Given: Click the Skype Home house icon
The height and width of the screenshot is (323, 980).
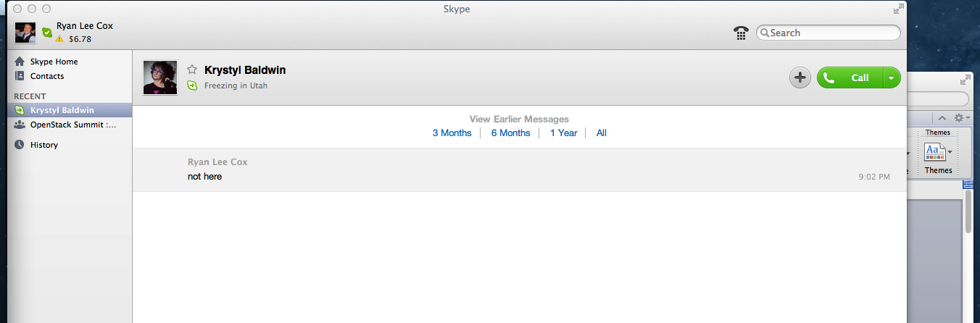Looking at the screenshot, I should point(20,62).
